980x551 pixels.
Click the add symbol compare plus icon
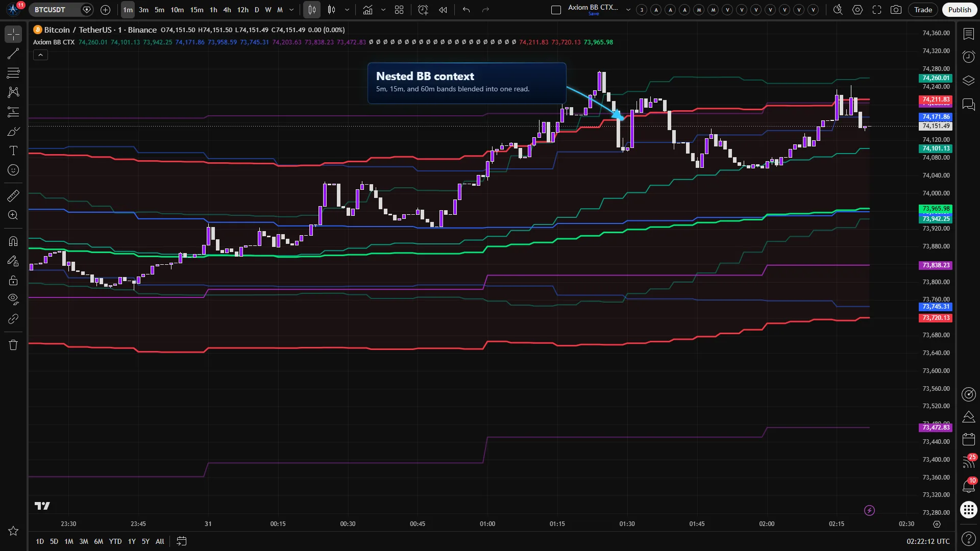(105, 10)
